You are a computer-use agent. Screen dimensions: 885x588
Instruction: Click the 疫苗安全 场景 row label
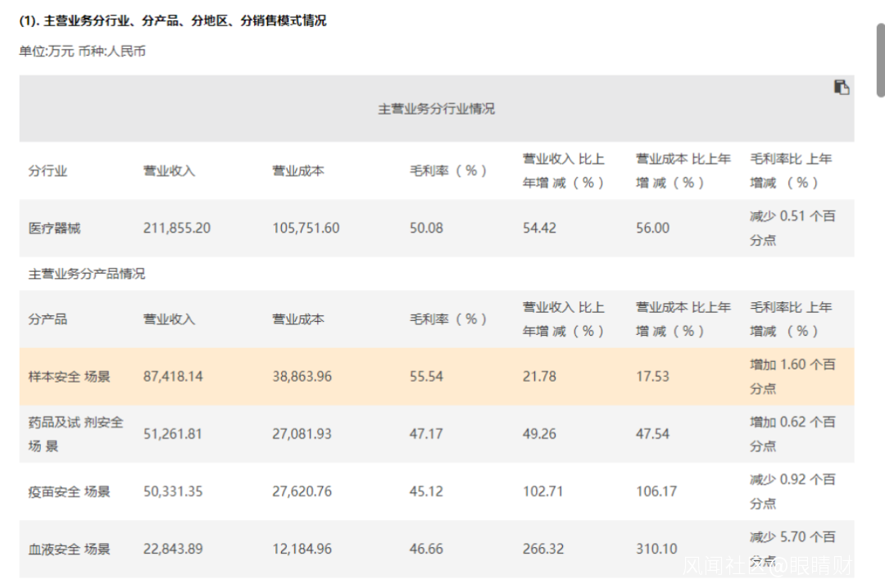click(x=69, y=491)
